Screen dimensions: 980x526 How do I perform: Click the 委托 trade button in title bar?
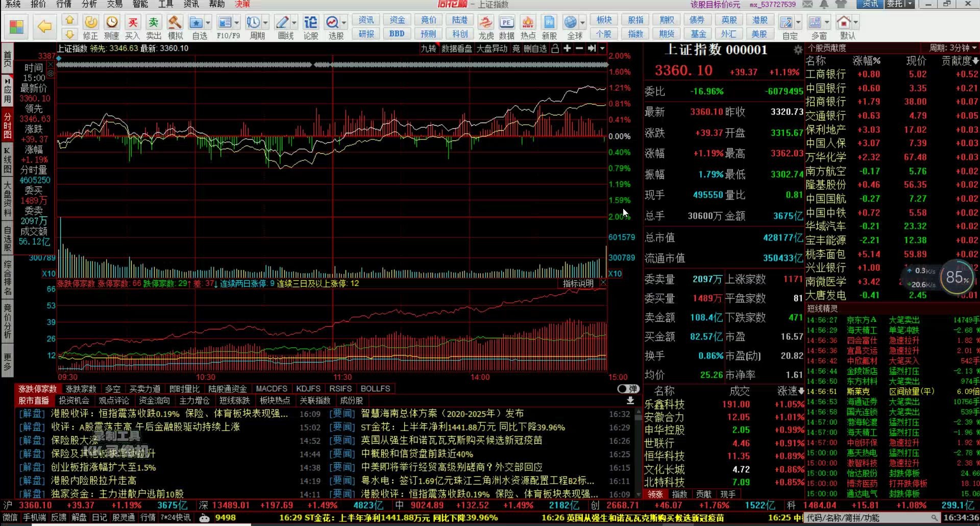(895, 4)
